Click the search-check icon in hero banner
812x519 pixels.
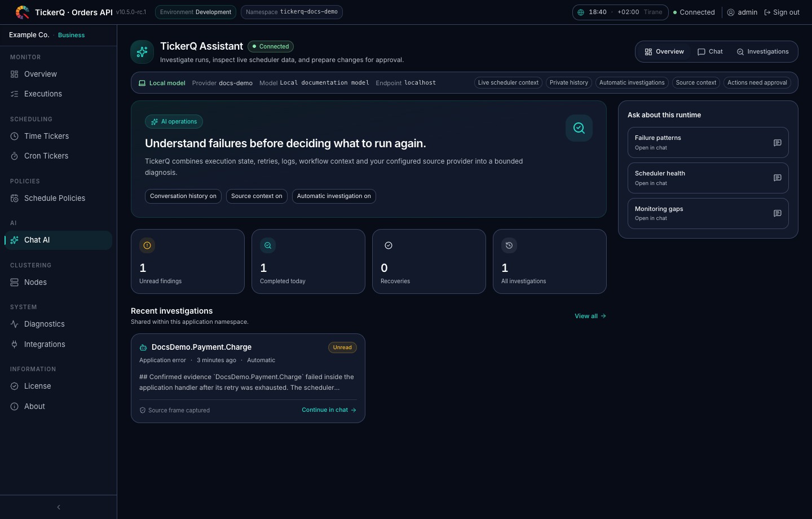[x=579, y=128]
